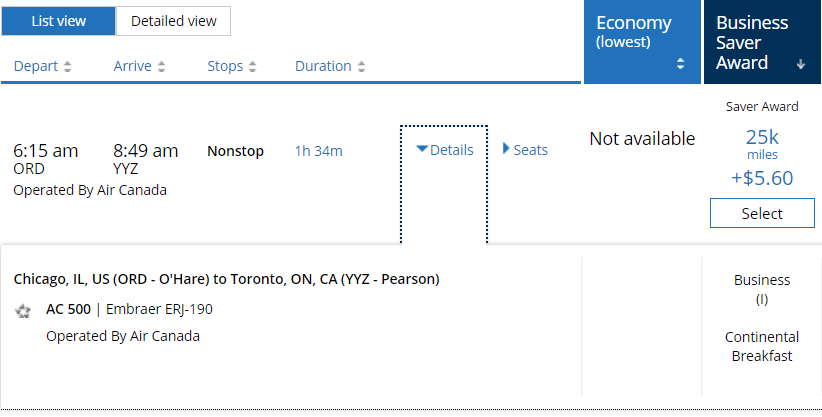
Task: Click the Depart column sort arrows icon
Action: 68,67
